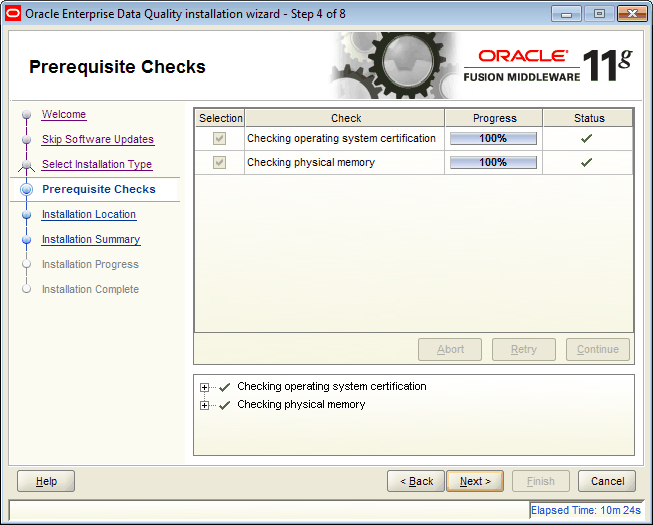Viewport: 653px width, 525px height.
Task: Click the Progress column header
Action: (x=494, y=118)
